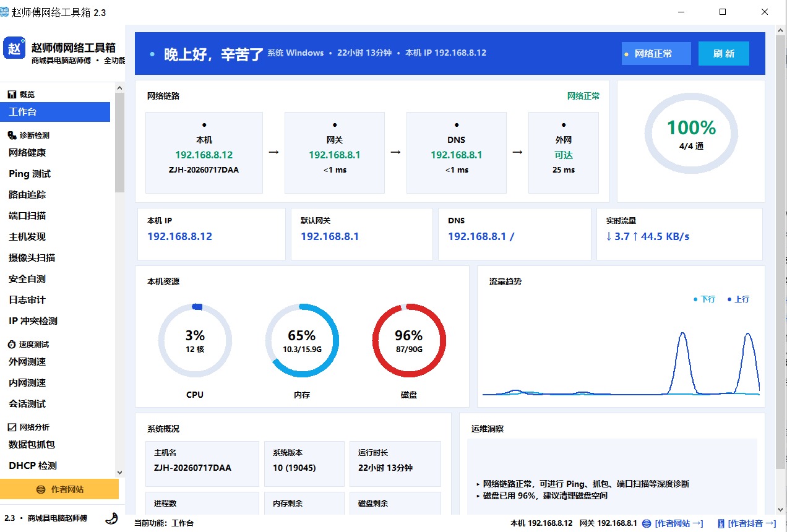Click the 实时流量 ↓ 3.7 ↑ 44.5 KB/s value

point(647,236)
